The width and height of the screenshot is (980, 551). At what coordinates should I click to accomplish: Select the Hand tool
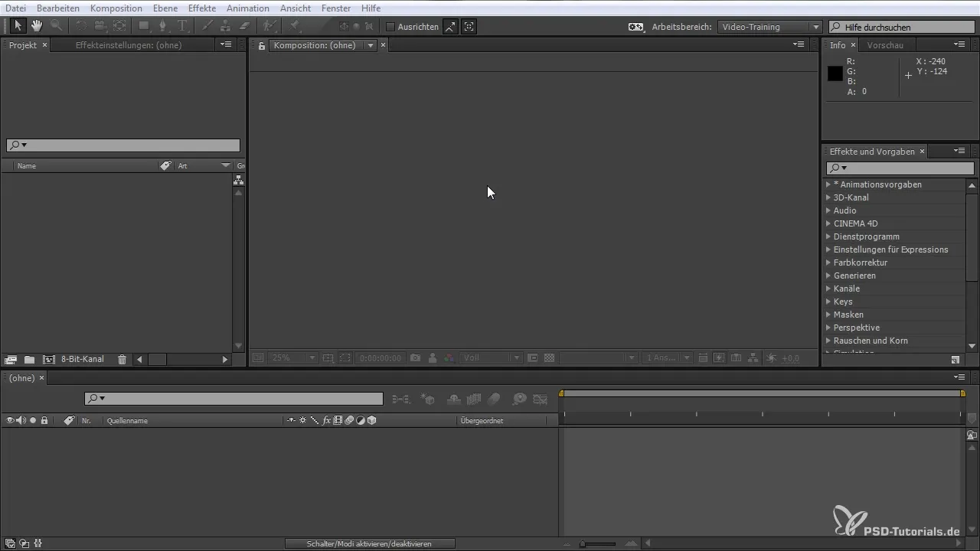pos(37,26)
